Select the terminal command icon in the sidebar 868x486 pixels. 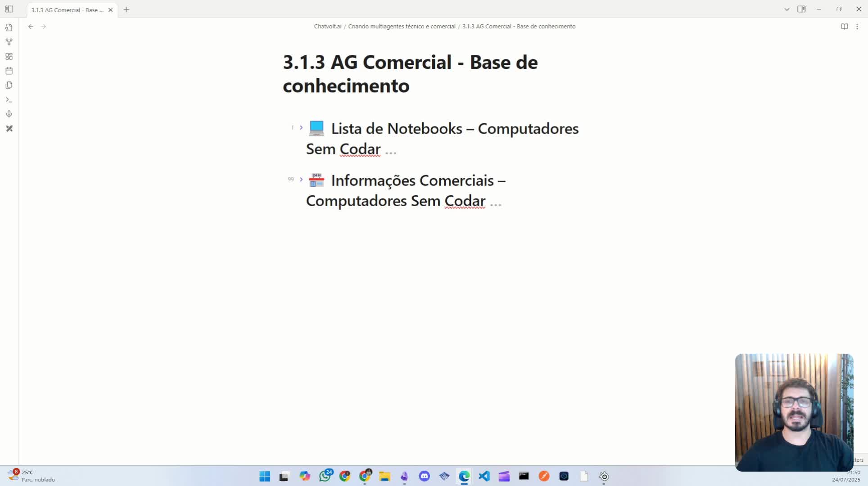click(x=9, y=99)
